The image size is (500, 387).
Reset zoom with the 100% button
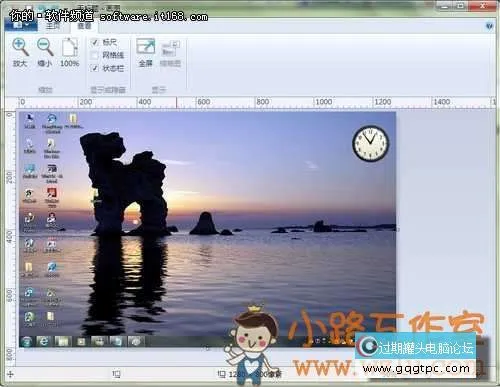[x=70, y=53]
